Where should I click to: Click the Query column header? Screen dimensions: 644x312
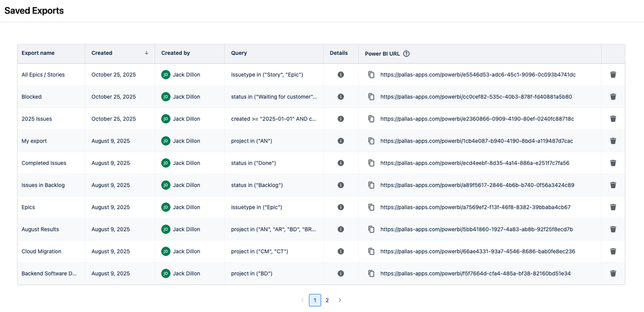[x=239, y=53]
